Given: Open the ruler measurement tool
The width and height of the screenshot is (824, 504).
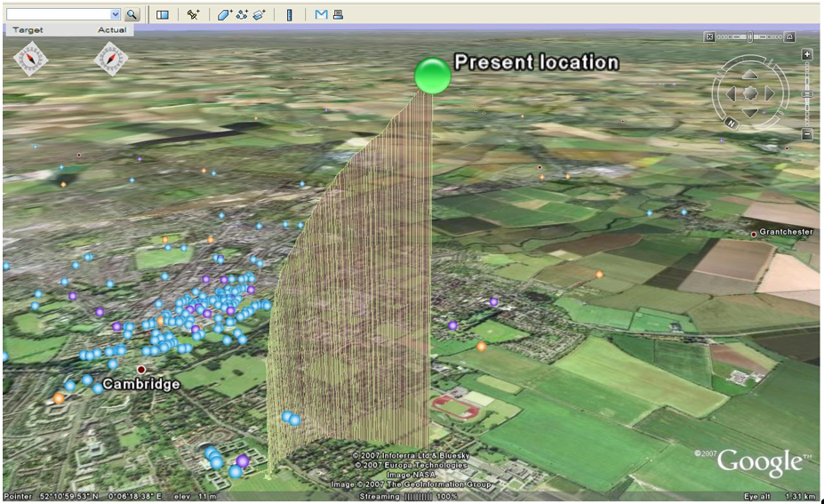Looking at the screenshot, I should [289, 14].
